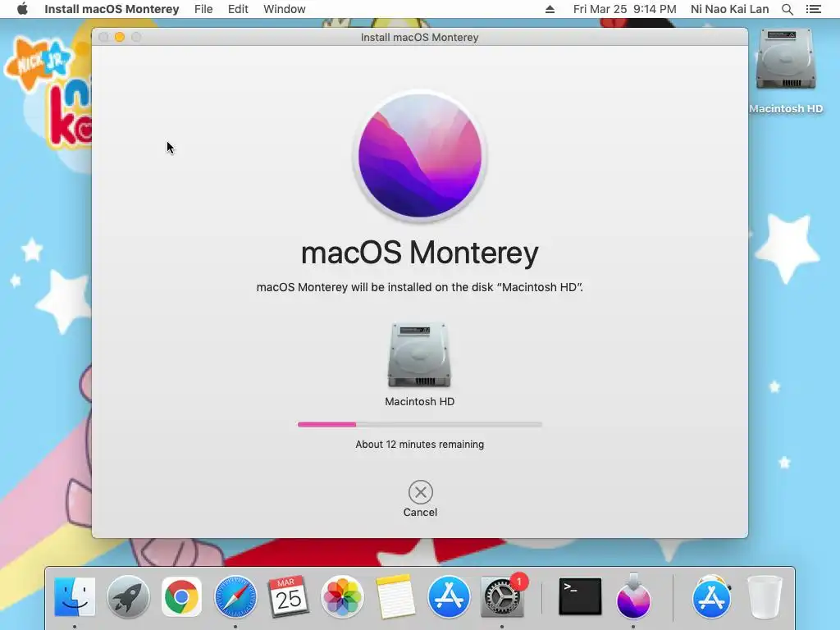Click the eject icon in menu bar
Screen dimensions: 840x630
click(x=550, y=9)
